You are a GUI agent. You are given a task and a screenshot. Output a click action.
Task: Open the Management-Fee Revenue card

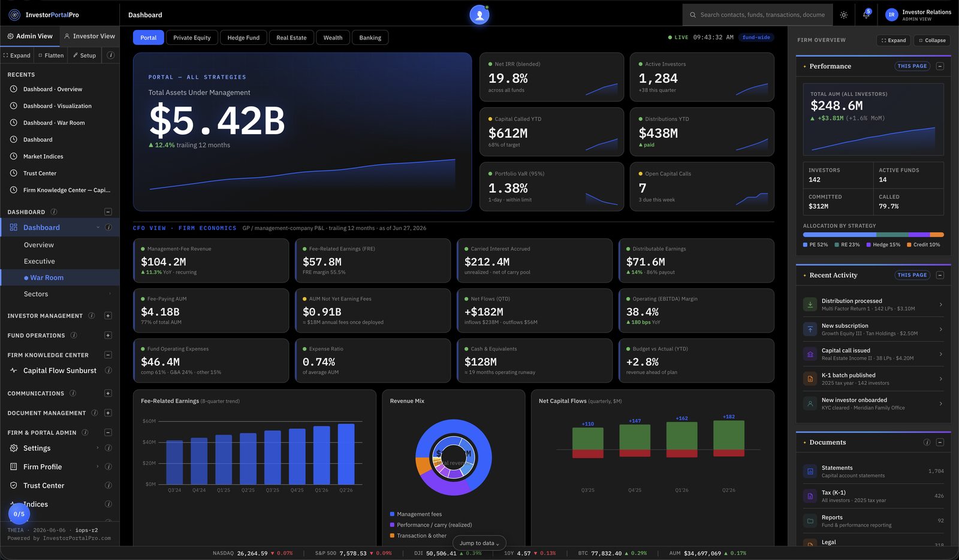click(211, 261)
